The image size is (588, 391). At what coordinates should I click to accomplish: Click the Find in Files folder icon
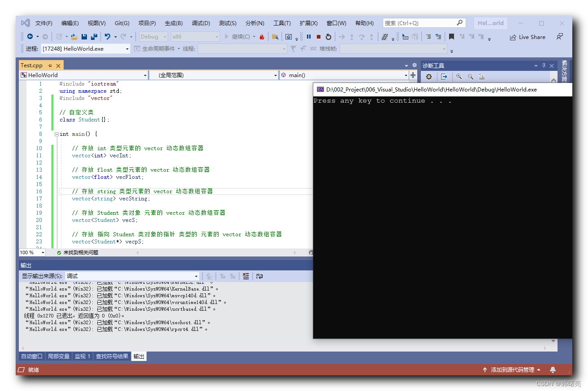(275, 37)
